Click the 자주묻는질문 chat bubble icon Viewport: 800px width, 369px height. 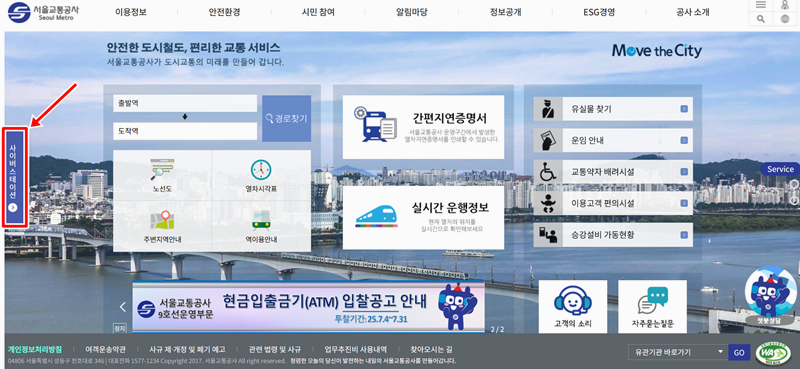click(653, 301)
